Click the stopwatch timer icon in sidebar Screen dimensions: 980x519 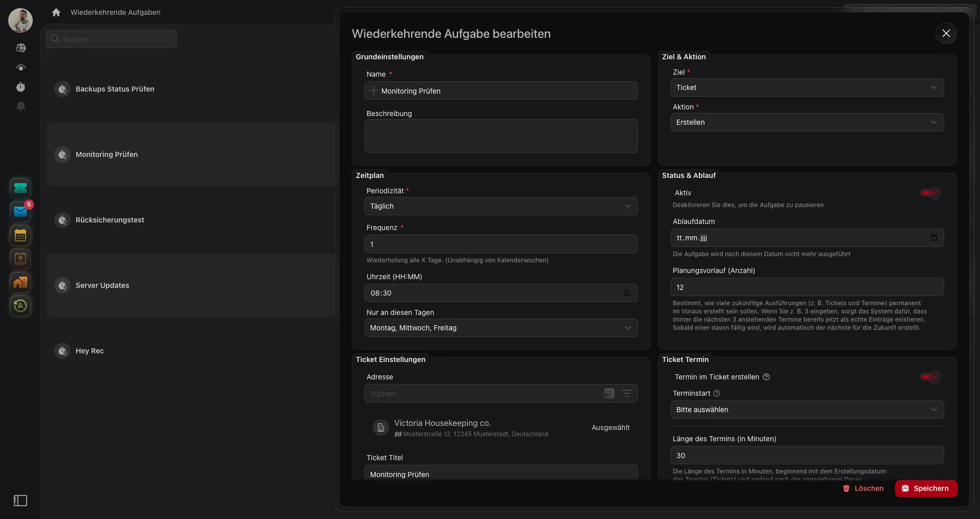[x=20, y=87]
